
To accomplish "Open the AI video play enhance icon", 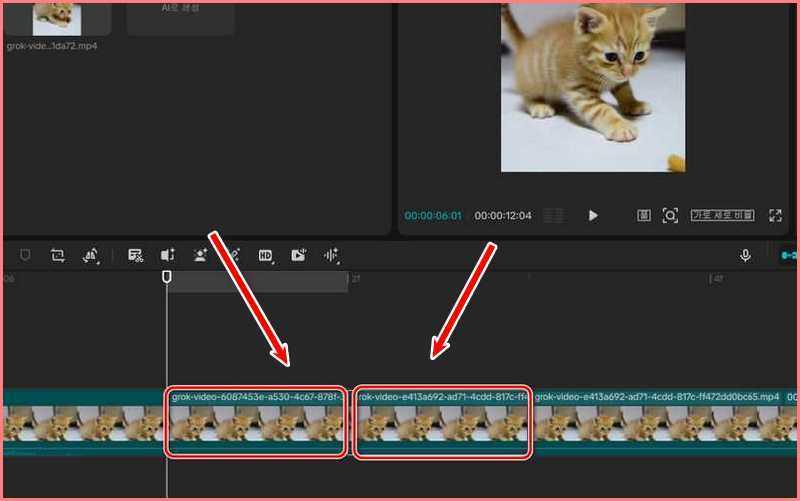I will point(298,256).
